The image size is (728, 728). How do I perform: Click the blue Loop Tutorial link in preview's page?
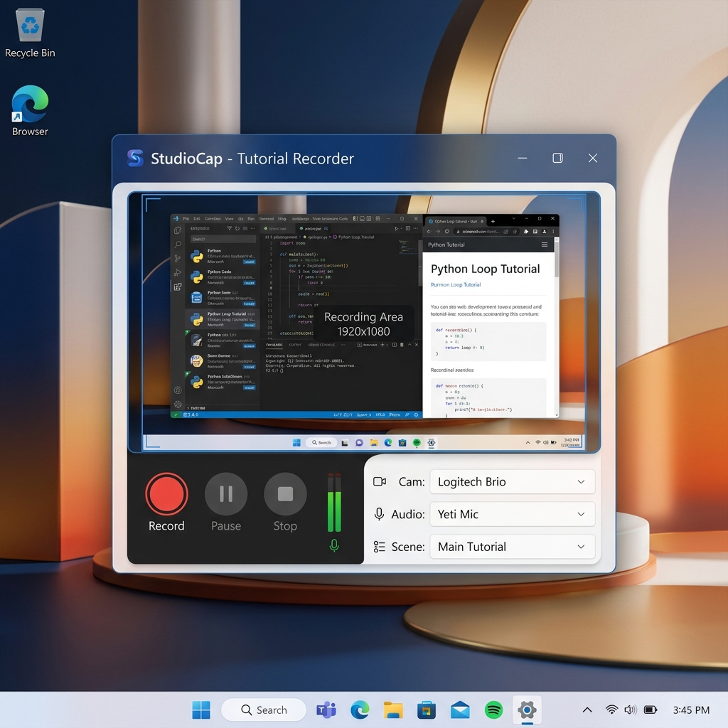[456, 284]
